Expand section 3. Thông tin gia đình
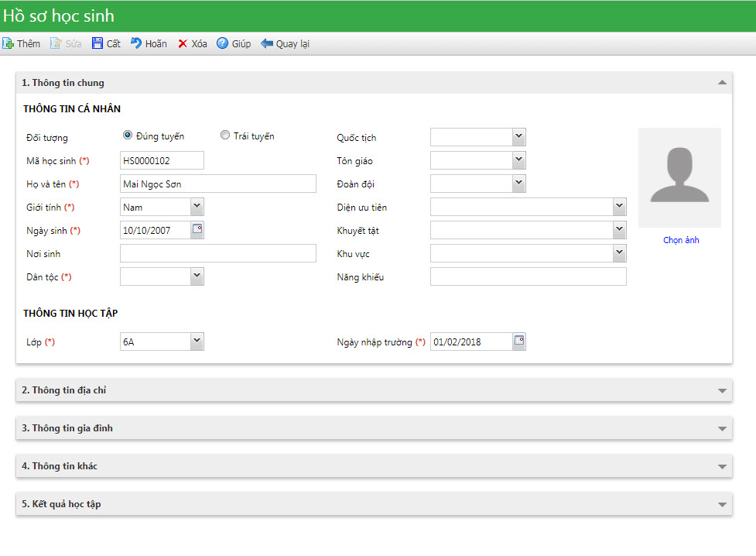Screen dimensions: 756x556 pos(722,428)
